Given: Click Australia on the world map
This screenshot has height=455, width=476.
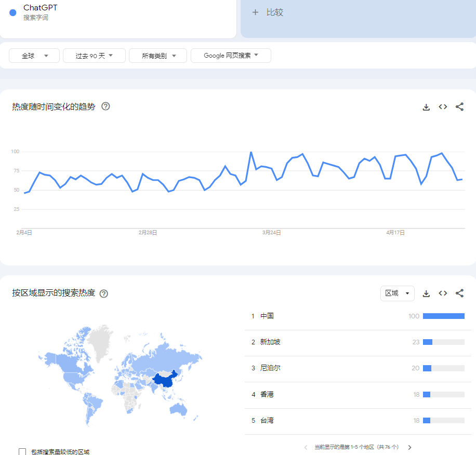Looking at the screenshot, I should click(178, 409).
